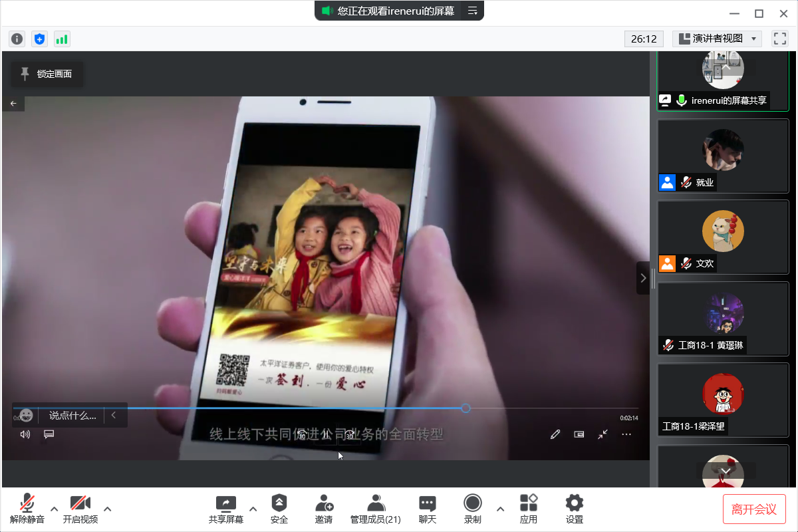Viewport: 798px width, 532px height.
Task: Select 工商18-1 黄璟琳 participant tile
Action: point(723,318)
